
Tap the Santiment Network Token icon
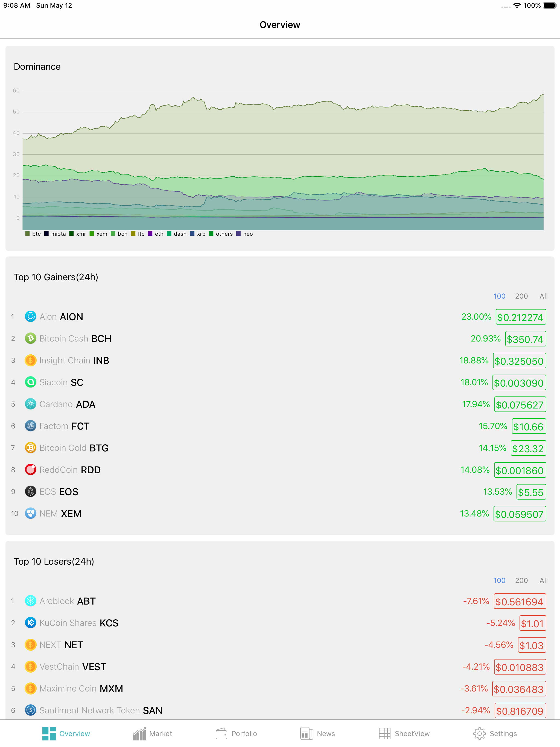point(30,710)
